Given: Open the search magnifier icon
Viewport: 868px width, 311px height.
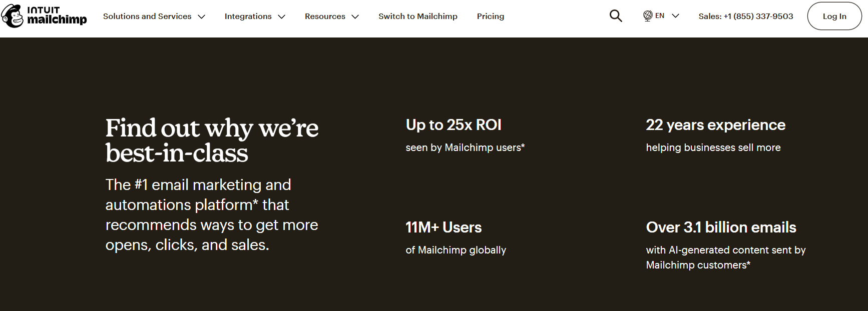Looking at the screenshot, I should 616,16.
